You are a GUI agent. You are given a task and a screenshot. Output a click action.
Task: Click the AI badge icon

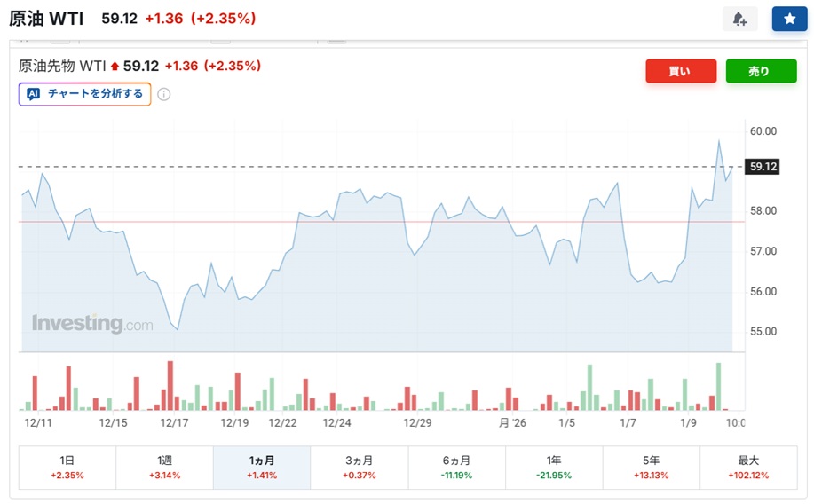click(x=34, y=93)
